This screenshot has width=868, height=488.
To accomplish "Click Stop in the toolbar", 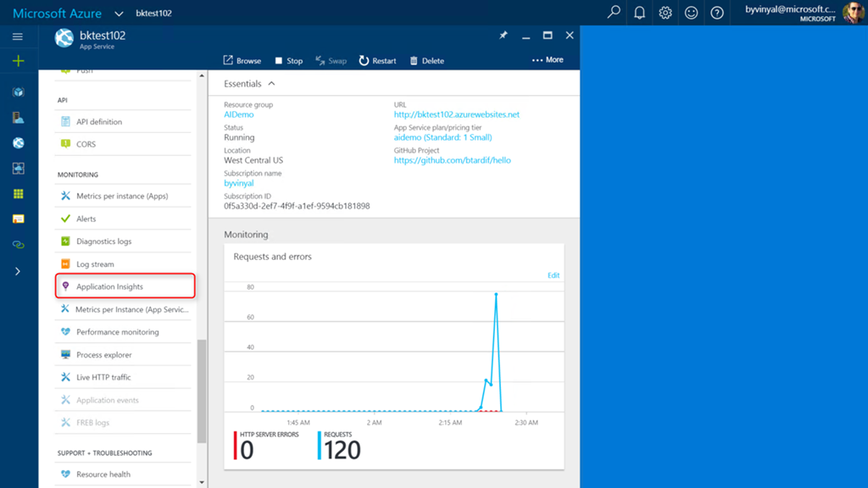I will click(x=289, y=60).
